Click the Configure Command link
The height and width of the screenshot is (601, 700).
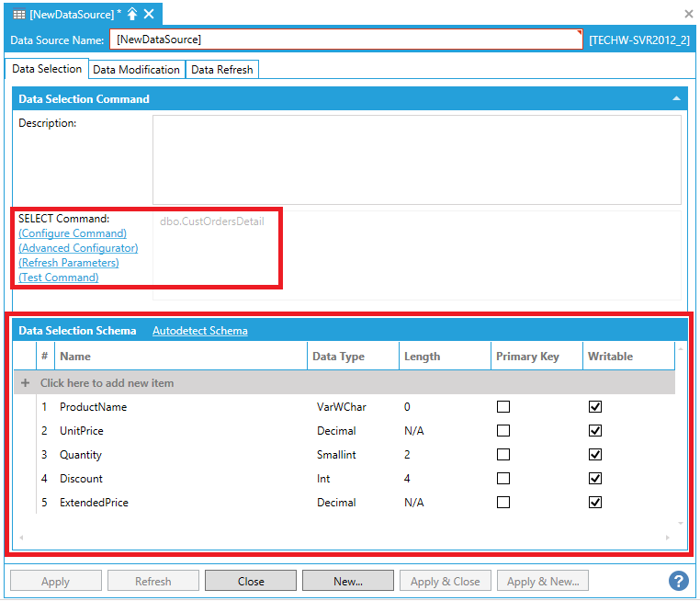pos(73,233)
